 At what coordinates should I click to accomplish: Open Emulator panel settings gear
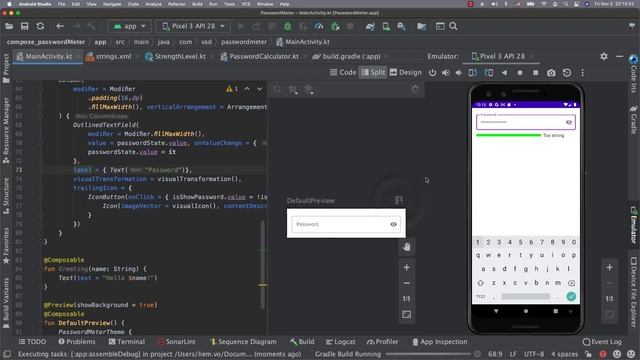(x=604, y=56)
